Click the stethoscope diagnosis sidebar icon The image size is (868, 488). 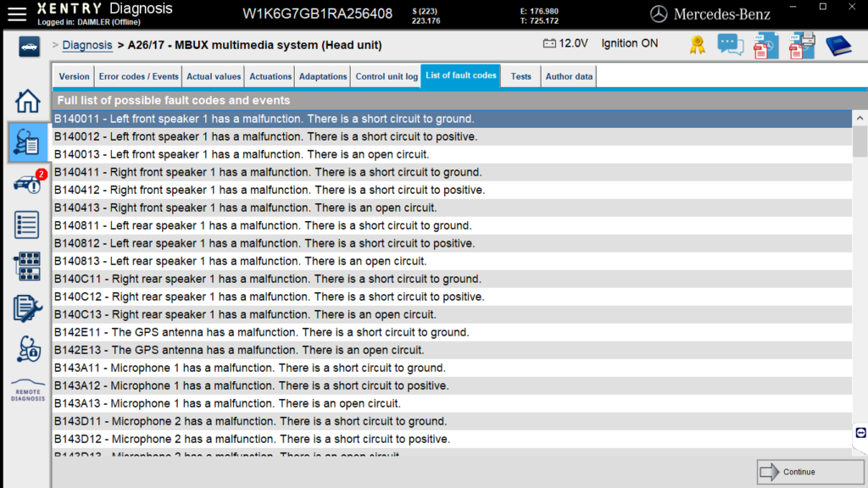coord(27,142)
